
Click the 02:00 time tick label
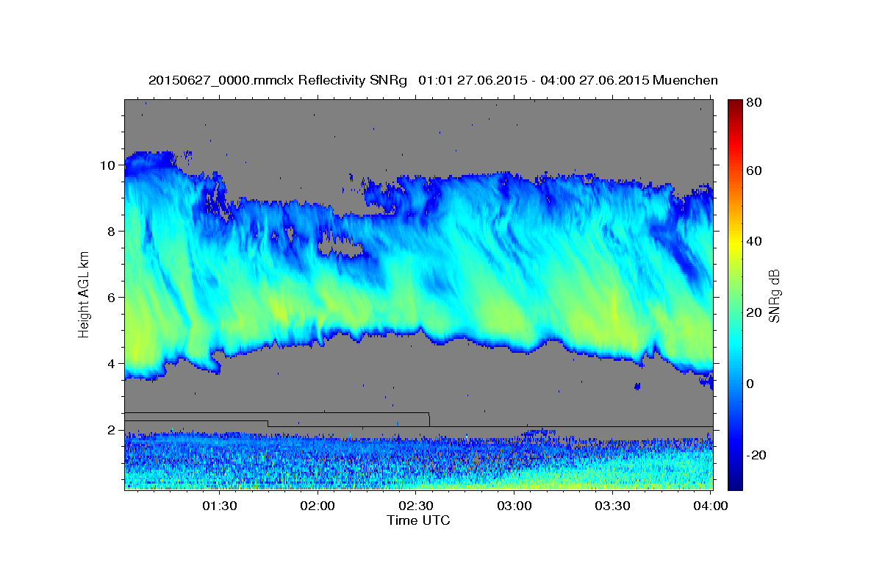(318, 506)
